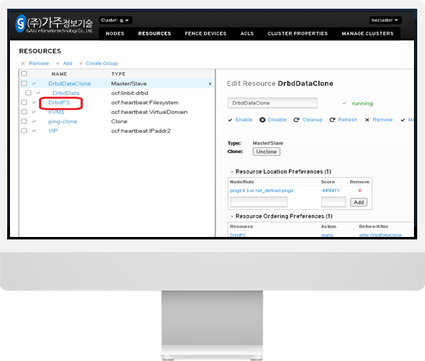425x361 pixels.
Task: Click the ocf:heartbeat:VirtualDomain type text
Action: pos(149,112)
